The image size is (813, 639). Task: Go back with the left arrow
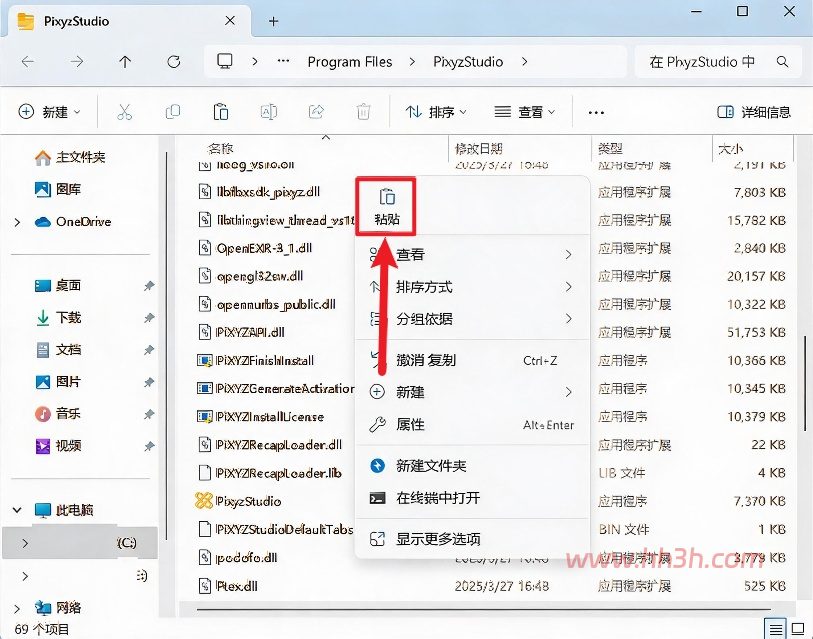point(27,62)
